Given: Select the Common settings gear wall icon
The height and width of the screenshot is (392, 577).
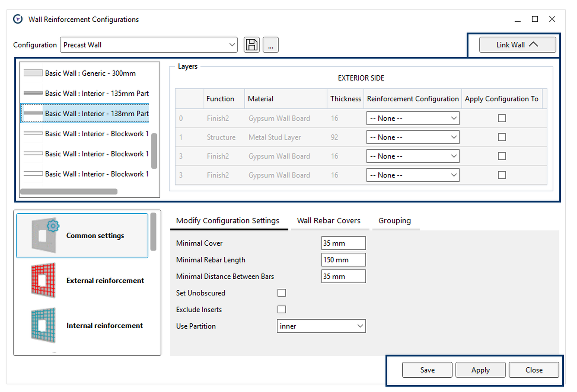Looking at the screenshot, I should tap(45, 235).
